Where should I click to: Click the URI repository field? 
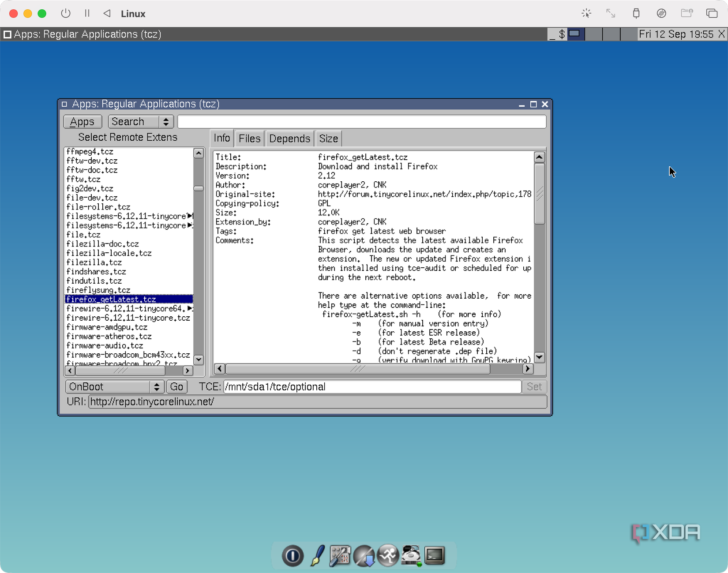click(318, 402)
